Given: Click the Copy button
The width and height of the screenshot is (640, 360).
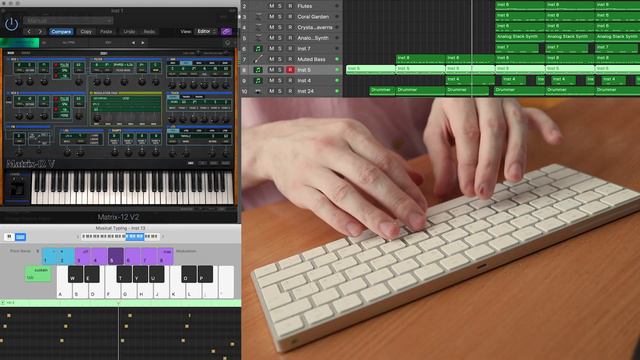Looking at the screenshot, I should coord(86,31).
